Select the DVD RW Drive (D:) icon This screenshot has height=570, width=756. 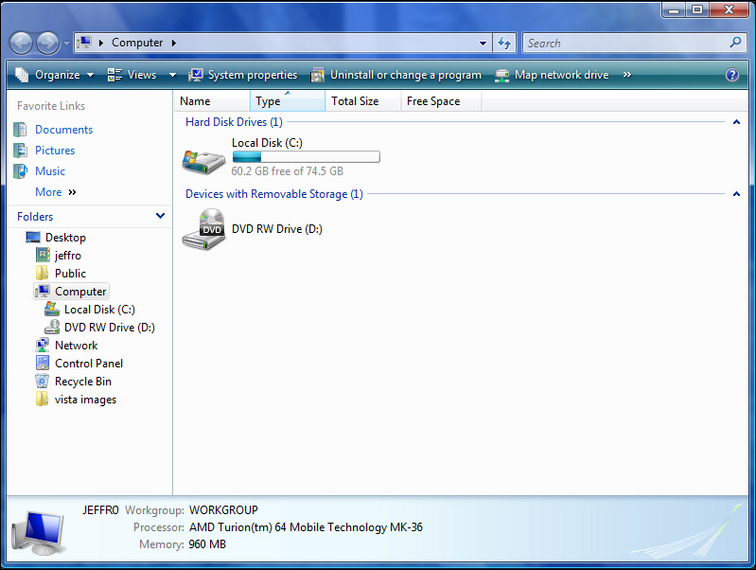[x=204, y=229]
